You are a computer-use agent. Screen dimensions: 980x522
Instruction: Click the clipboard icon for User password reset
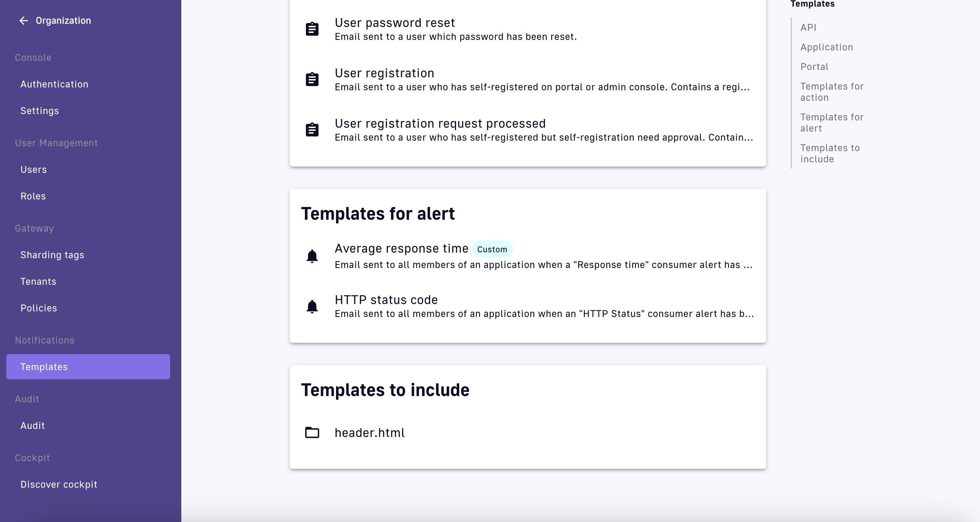pos(312,29)
